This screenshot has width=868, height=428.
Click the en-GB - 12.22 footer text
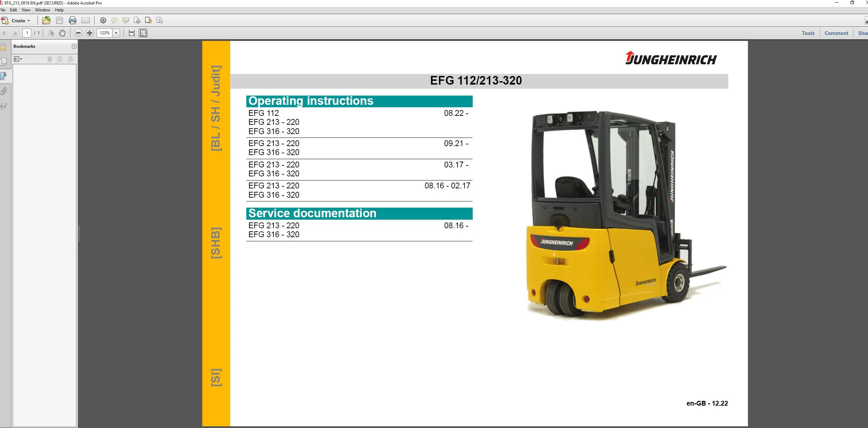point(707,404)
